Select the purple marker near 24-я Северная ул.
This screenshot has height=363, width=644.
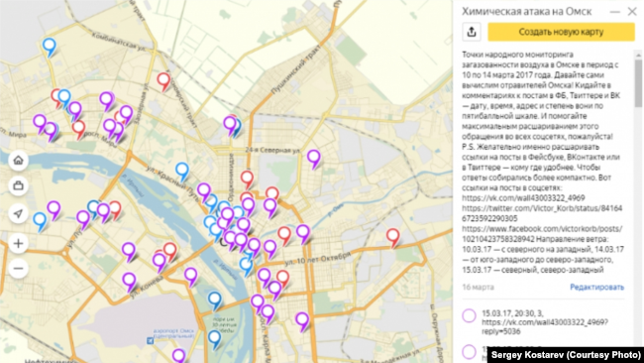pos(314,159)
